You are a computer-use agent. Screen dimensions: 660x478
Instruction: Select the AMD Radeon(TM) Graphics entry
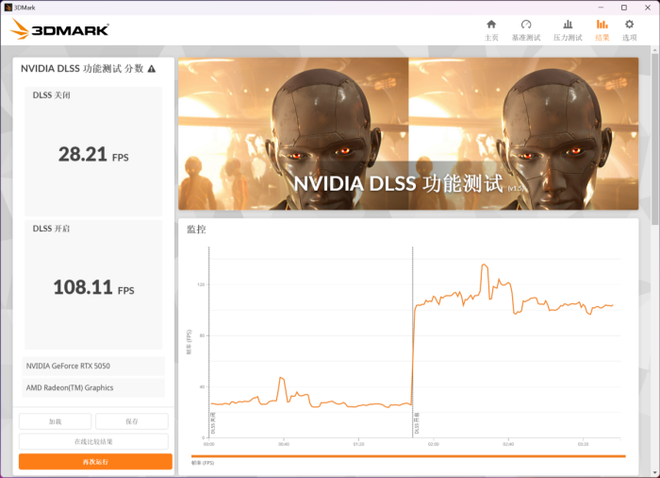(x=94, y=388)
